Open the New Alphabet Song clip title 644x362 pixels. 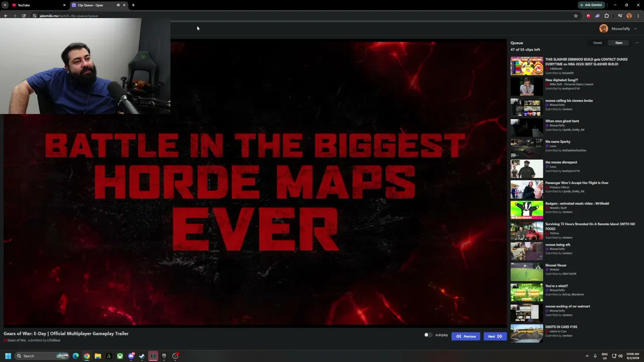[561, 80]
